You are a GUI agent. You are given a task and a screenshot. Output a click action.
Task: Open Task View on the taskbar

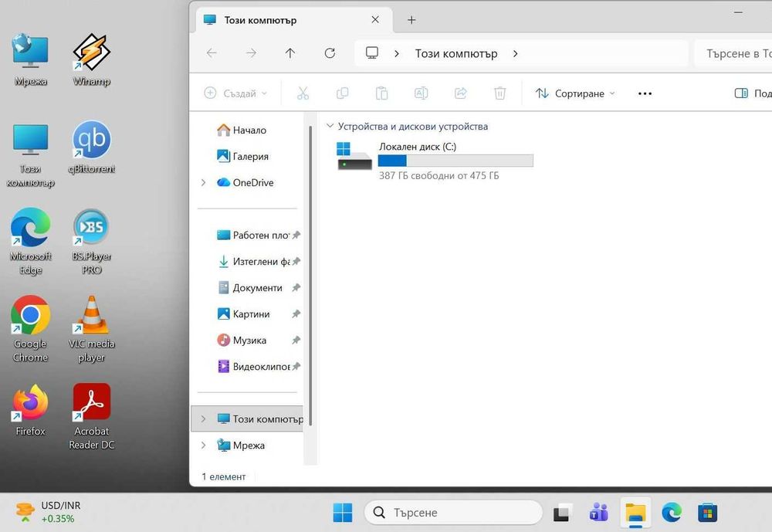(x=562, y=513)
